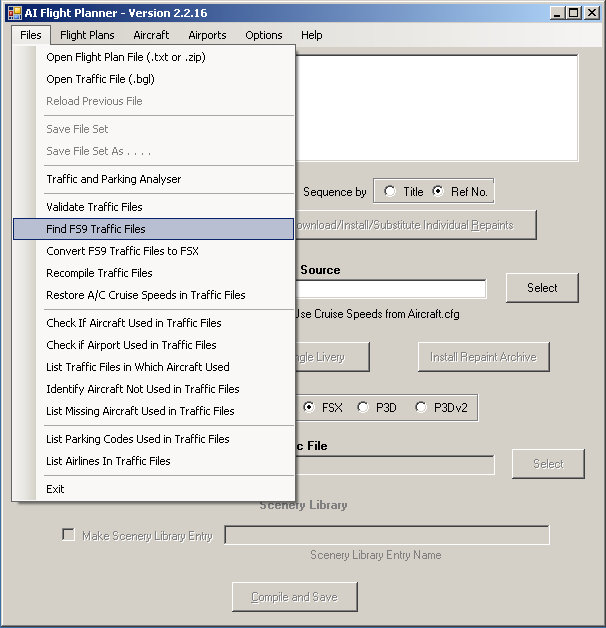Open the Help menu

312,35
